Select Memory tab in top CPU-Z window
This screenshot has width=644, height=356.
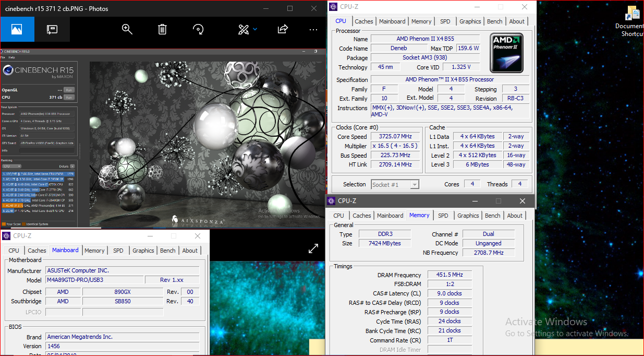(x=421, y=21)
